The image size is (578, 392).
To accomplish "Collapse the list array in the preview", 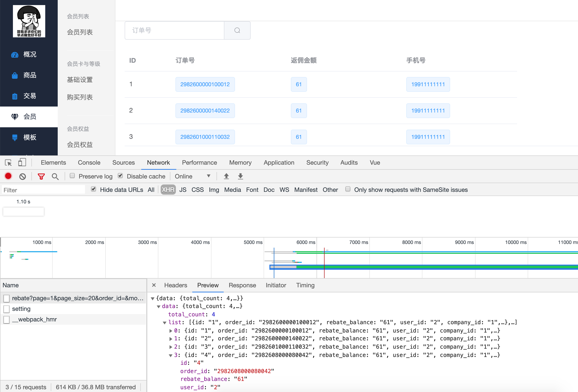I will 164,322.
